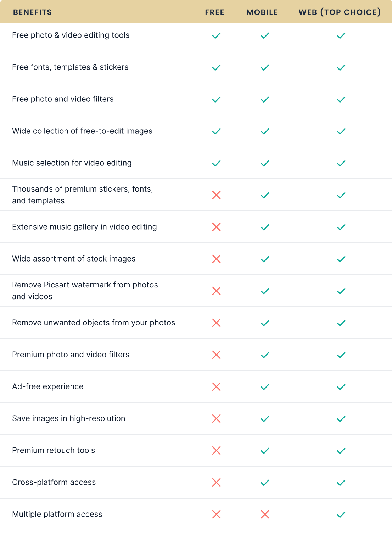Click Free's red X for Save images in high-resolution
Screen dimensions: 392x533
tap(216, 419)
